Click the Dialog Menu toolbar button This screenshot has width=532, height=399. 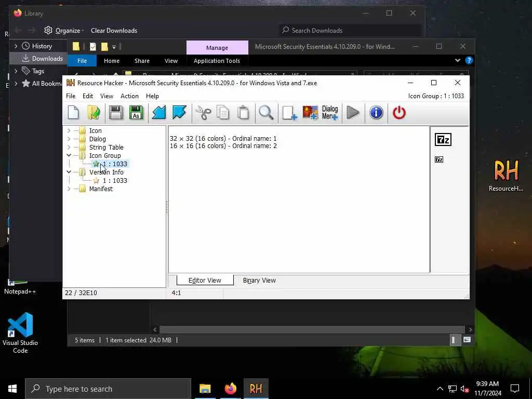[330, 113]
